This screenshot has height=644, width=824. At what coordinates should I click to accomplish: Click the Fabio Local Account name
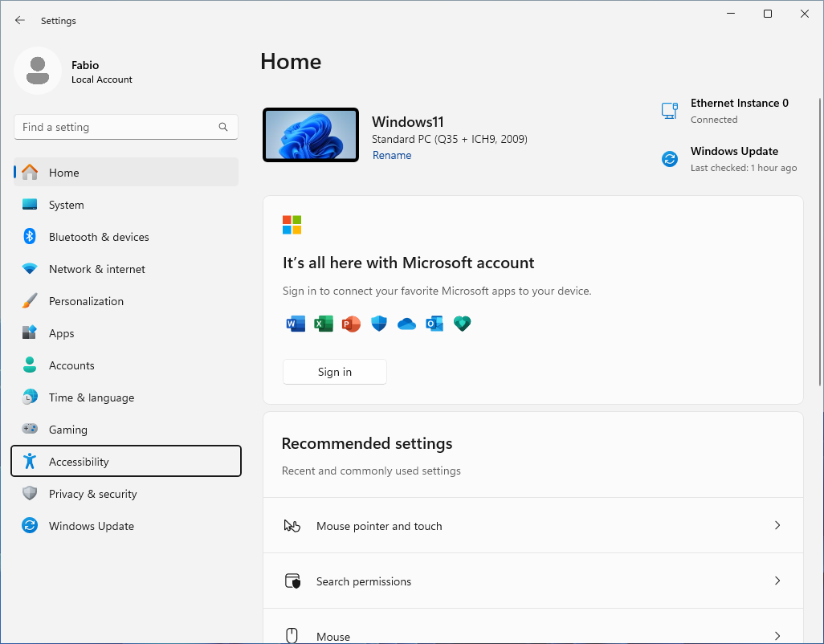[102, 71]
